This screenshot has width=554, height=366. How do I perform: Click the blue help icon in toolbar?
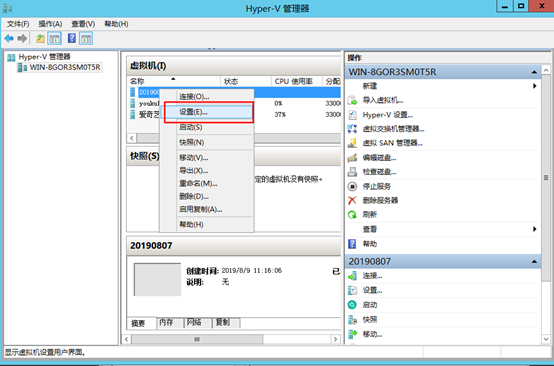click(72, 38)
